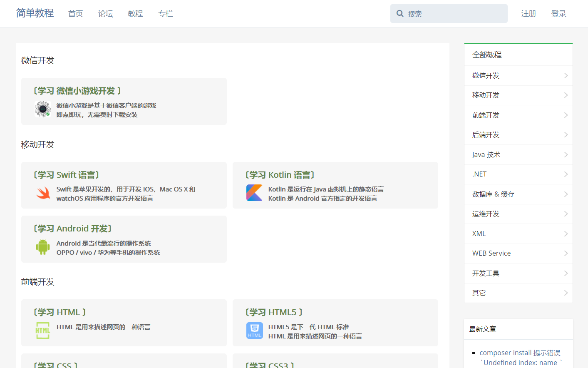588x368 pixels.
Task: Open the 学习 Kotlin 语言 title link
Action: click(x=280, y=175)
